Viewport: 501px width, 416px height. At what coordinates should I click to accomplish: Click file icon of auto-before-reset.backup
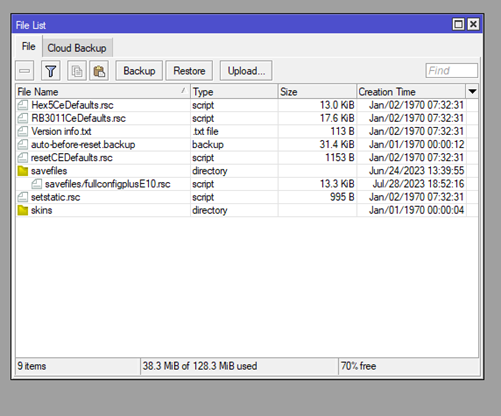(x=23, y=144)
